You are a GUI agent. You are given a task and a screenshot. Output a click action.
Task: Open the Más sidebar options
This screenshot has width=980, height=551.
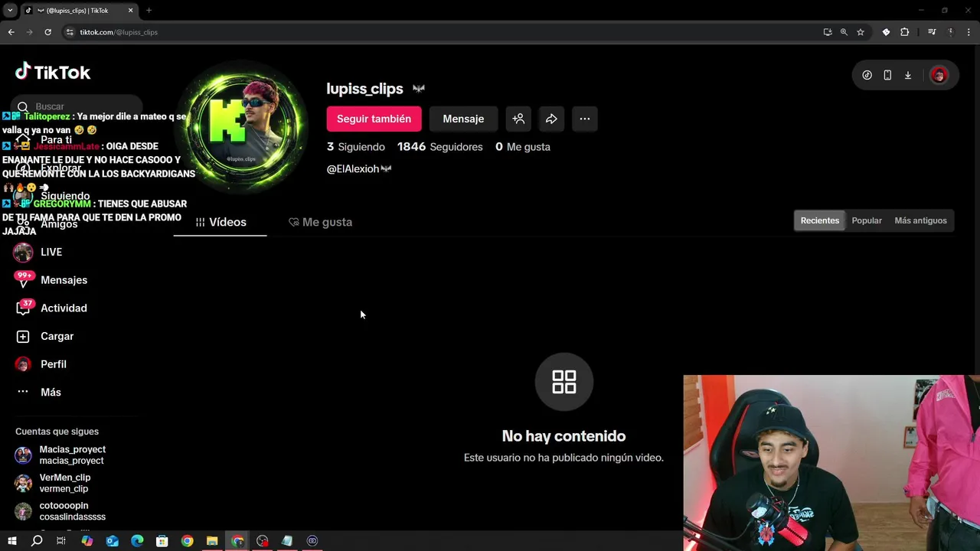coord(38,392)
